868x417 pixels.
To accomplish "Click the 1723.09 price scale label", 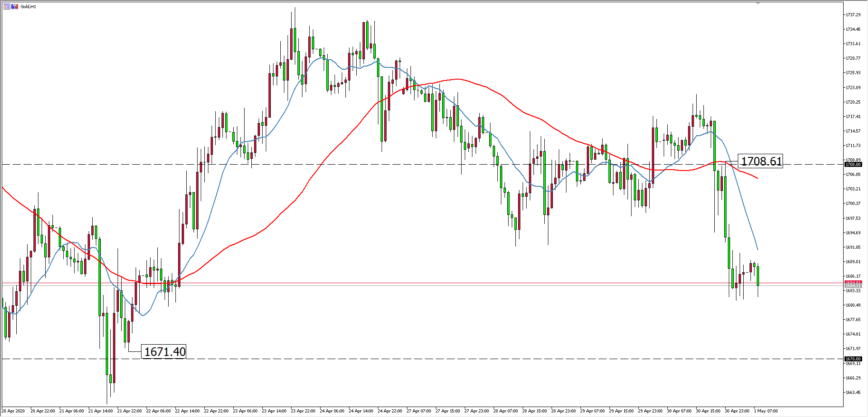I will tap(853, 87).
